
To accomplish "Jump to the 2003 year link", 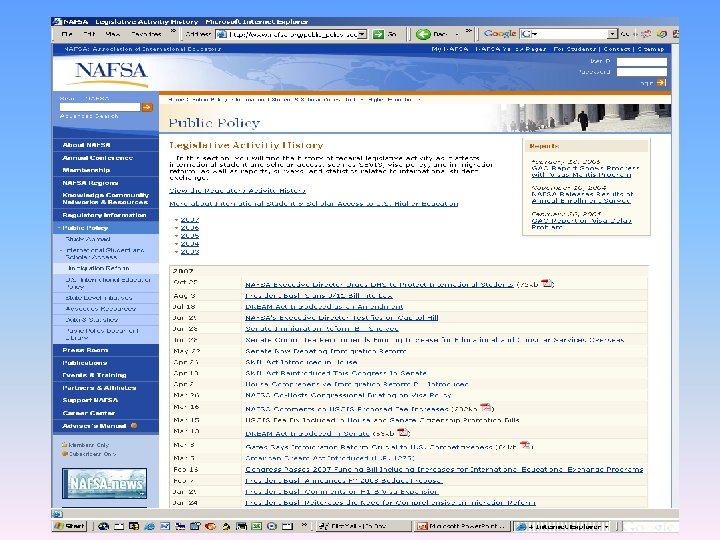I will tap(190, 252).
